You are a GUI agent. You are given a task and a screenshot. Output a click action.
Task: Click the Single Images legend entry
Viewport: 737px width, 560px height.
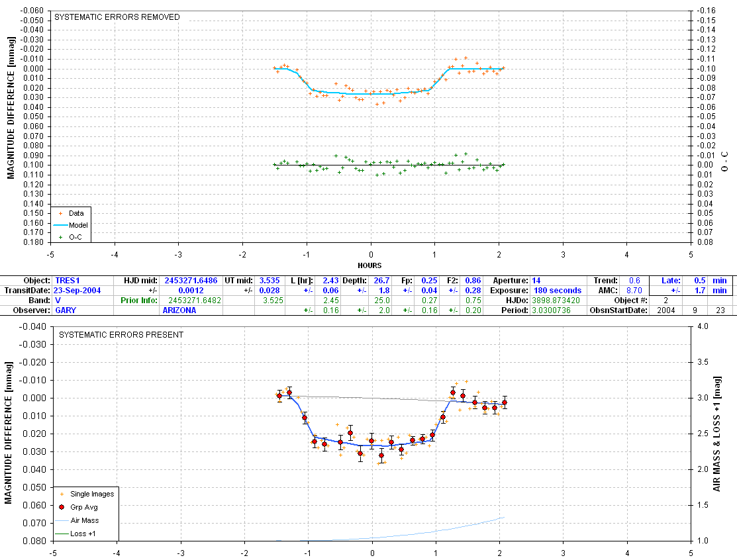point(87,494)
